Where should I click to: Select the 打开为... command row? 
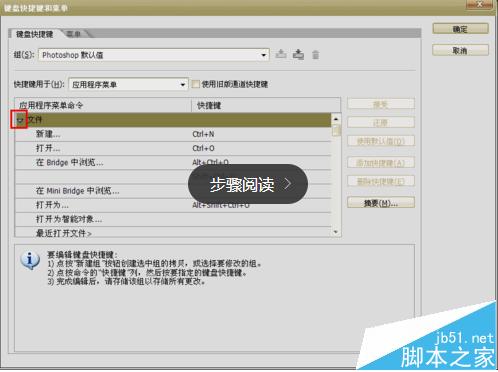point(173,205)
